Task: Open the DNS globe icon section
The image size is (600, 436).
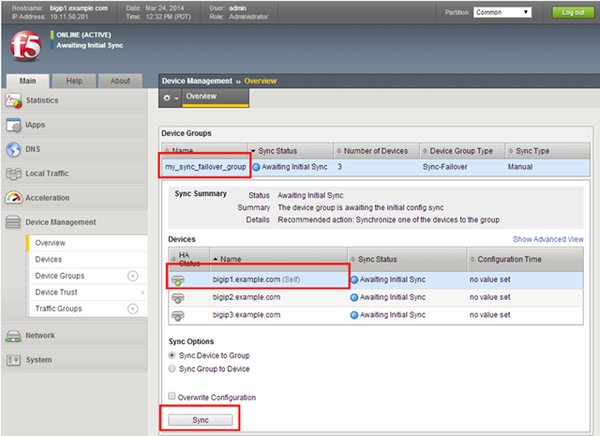Action: pos(16,150)
